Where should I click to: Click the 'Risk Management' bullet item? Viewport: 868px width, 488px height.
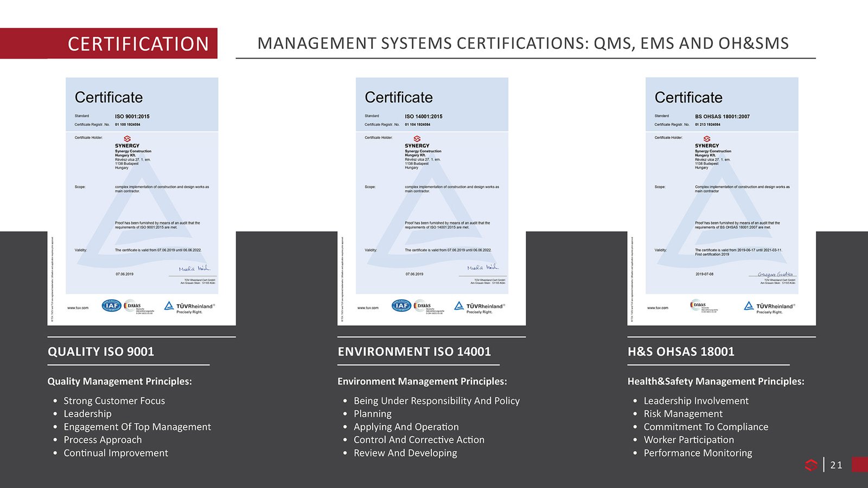click(683, 414)
